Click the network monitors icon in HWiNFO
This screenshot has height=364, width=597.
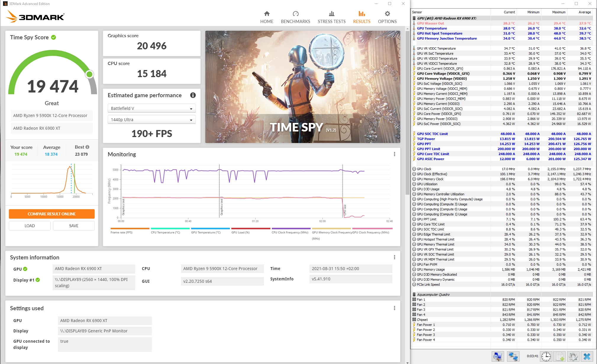(513, 356)
